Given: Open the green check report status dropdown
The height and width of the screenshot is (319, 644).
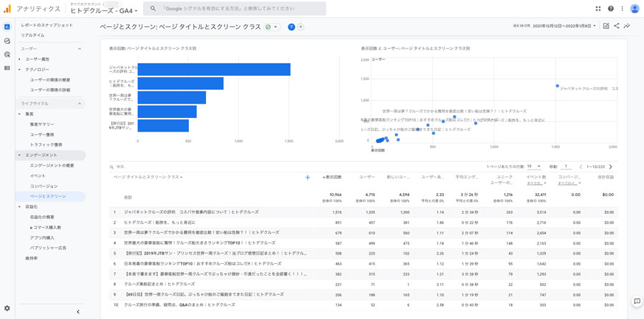Looking at the screenshot, I should [x=271, y=27].
